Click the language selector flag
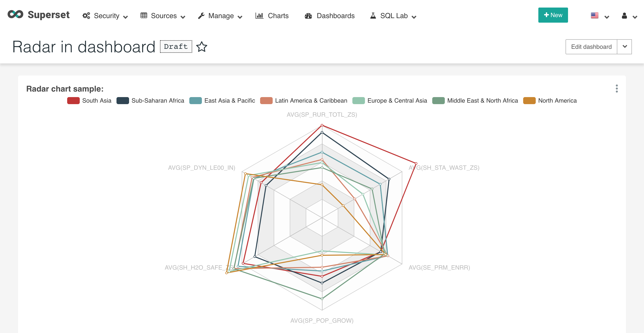The width and height of the screenshot is (644, 333). click(595, 16)
